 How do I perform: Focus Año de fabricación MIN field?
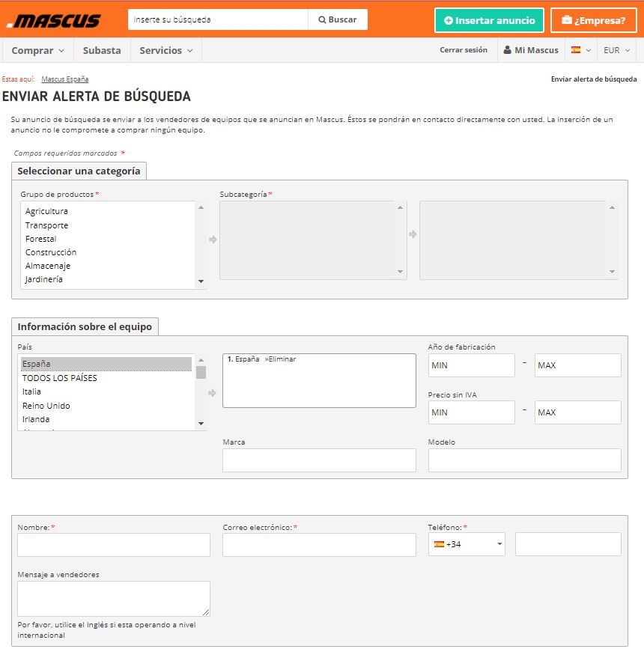point(471,365)
